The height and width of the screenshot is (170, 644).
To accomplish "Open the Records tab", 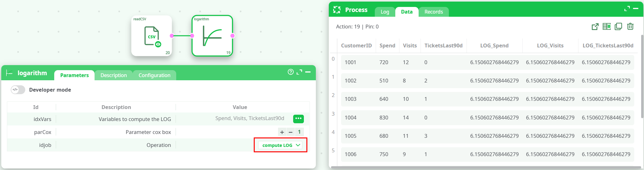I will tap(433, 12).
